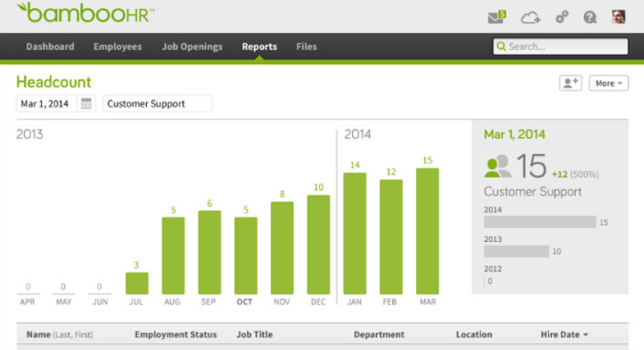Switch to the Employees tab
The width and height of the screenshot is (644, 350).
(x=117, y=46)
